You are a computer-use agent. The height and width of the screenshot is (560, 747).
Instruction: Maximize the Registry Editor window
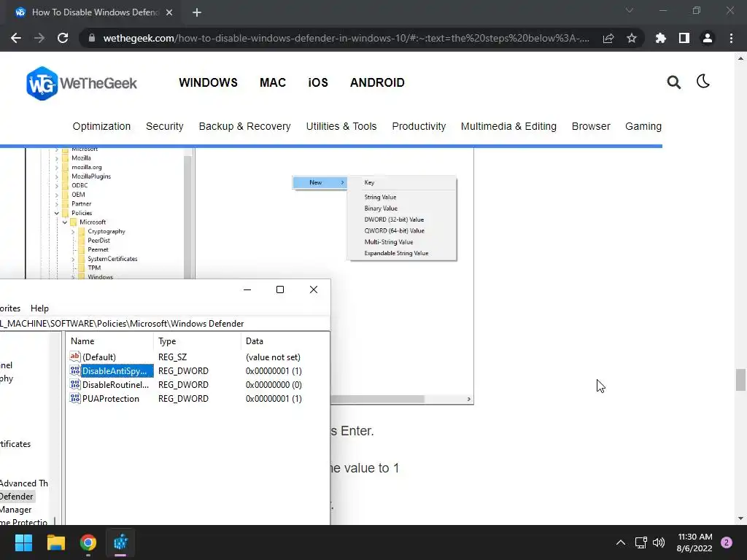(280, 289)
